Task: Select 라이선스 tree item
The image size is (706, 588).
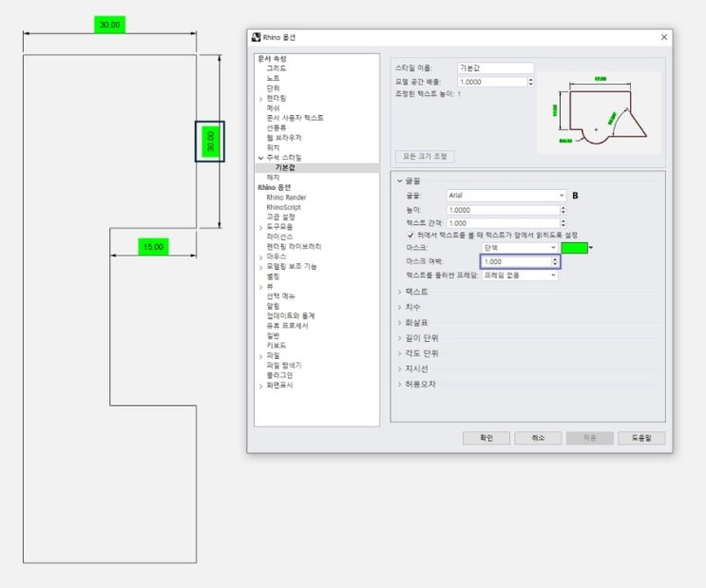Action: pyautogui.click(x=279, y=237)
